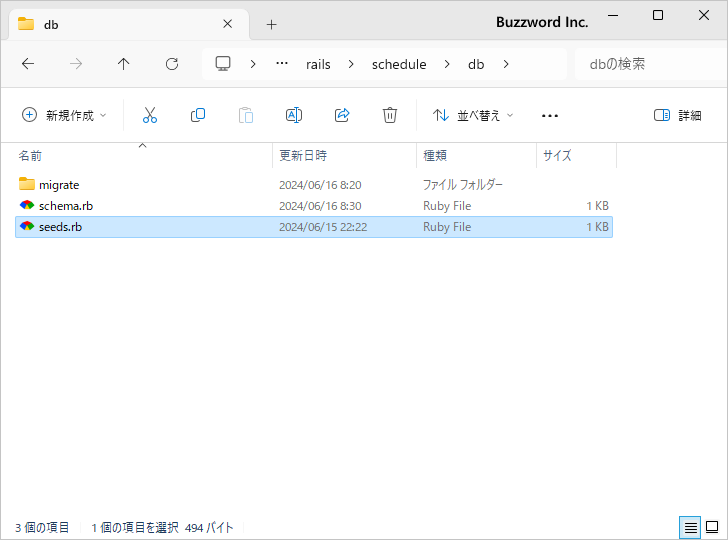Refresh the db folder view
This screenshot has width=728, height=540.
click(x=172, y=64)
